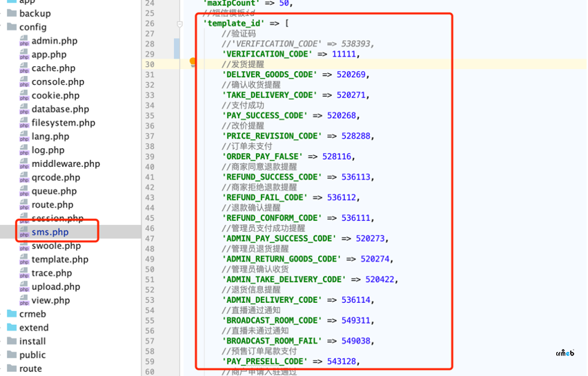Open middleware.php in the file tree

66,164
